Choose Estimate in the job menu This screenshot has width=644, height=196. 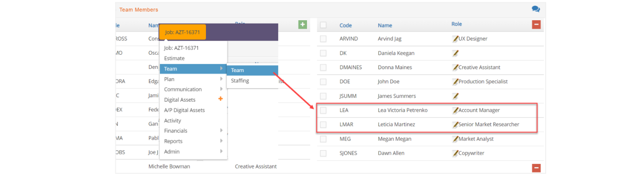click(x=174, y=58)
